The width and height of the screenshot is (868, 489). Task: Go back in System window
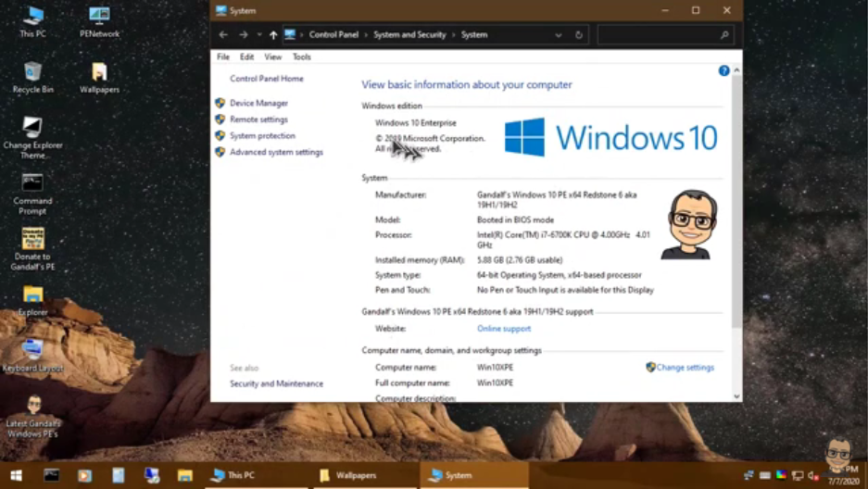coord(223,35)
